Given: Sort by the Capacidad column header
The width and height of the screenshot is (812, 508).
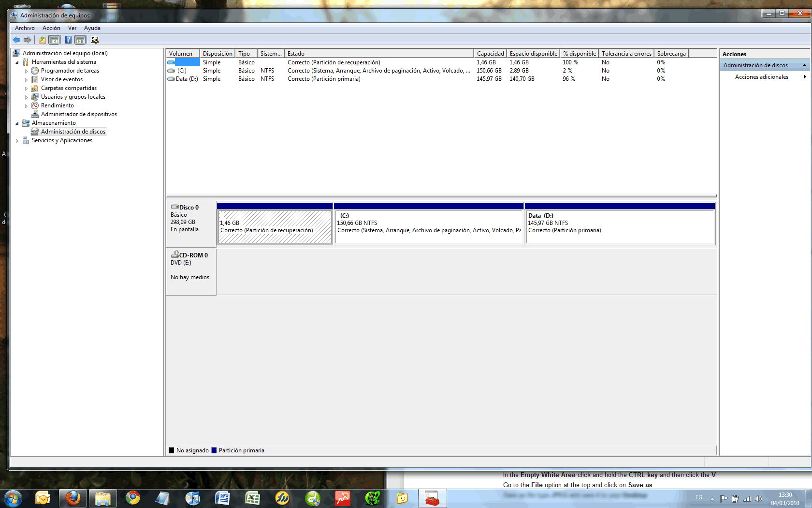Looking at the screenshot, I should pyautogui.click(x=490, y=54).
